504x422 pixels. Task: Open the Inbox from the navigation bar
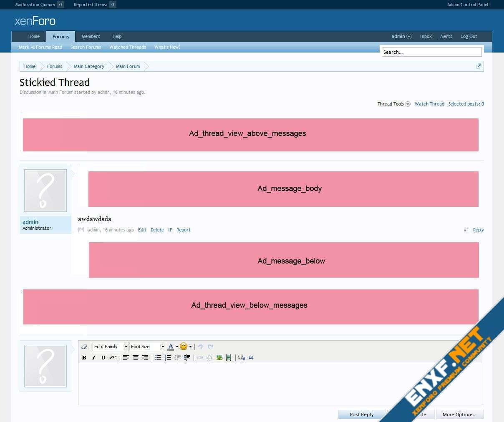click(x=426, y=36)
